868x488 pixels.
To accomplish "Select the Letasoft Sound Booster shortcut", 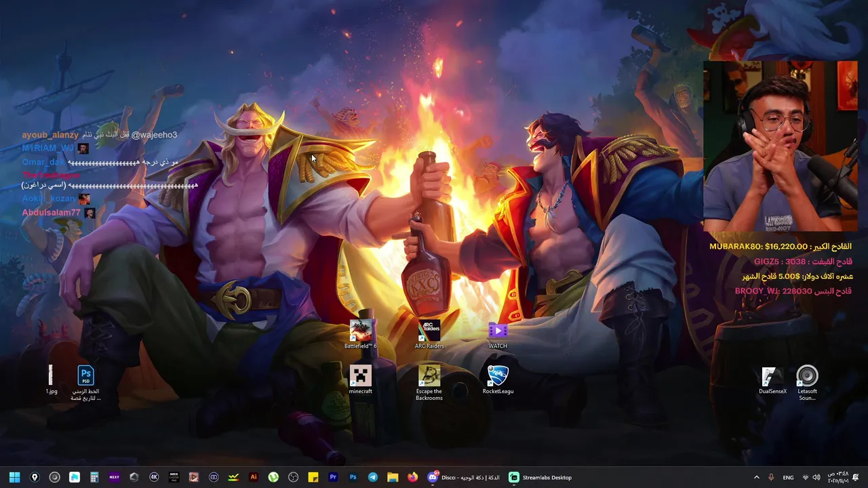I will click(807, 383).
